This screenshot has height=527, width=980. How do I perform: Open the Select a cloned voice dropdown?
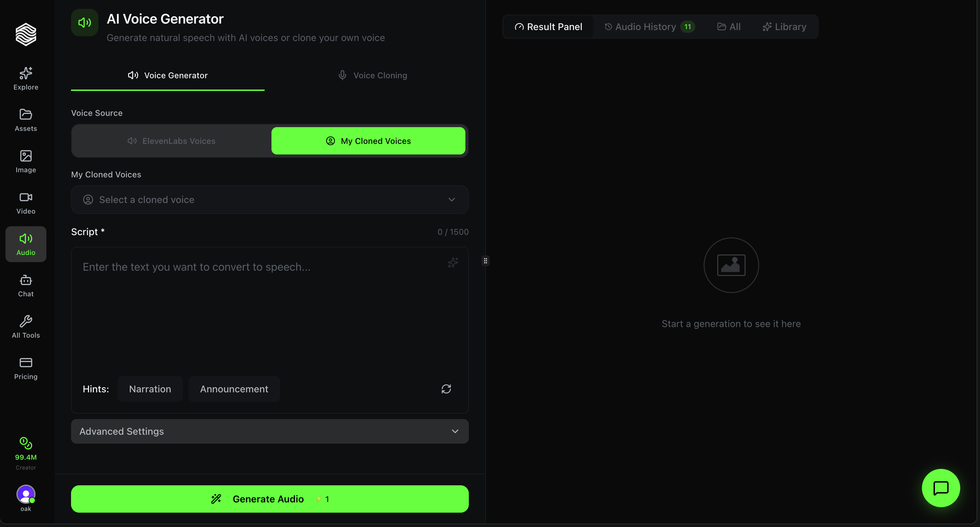(x=269, y=200)
